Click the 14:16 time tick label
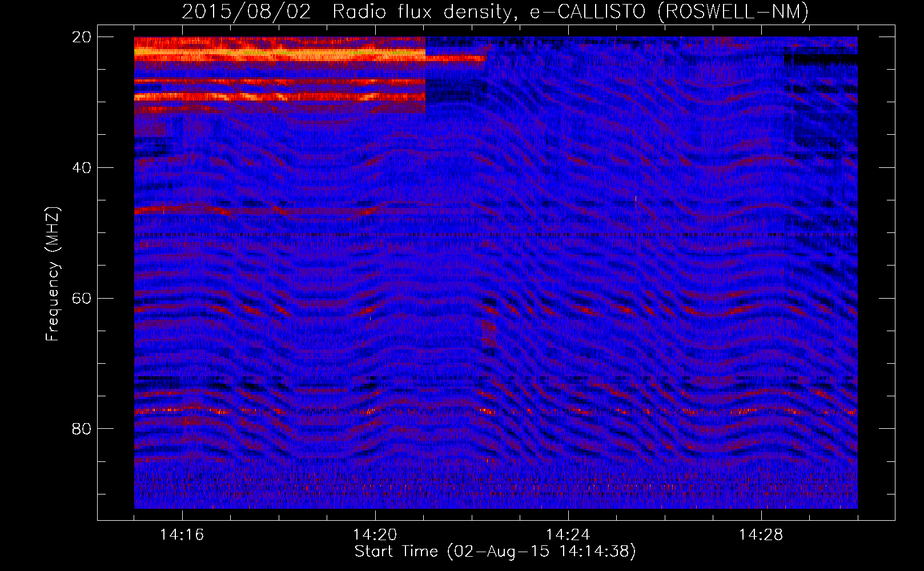924x571 pixels. [182, 535]
